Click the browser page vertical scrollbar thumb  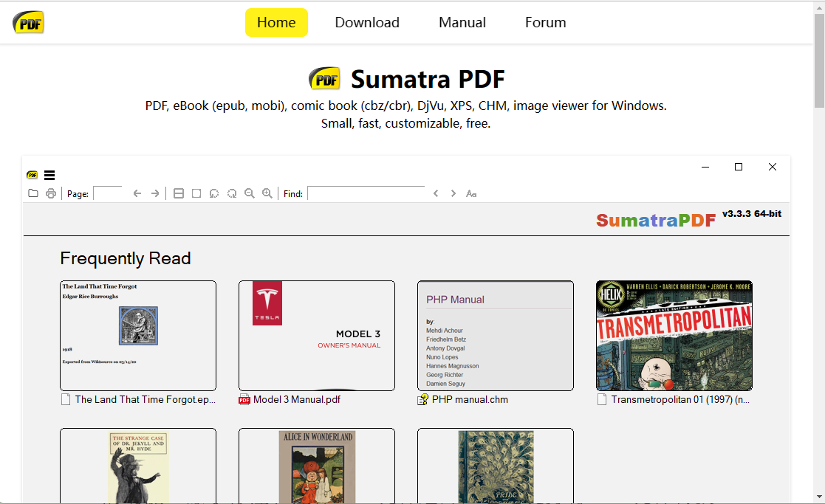pos(819,61)
